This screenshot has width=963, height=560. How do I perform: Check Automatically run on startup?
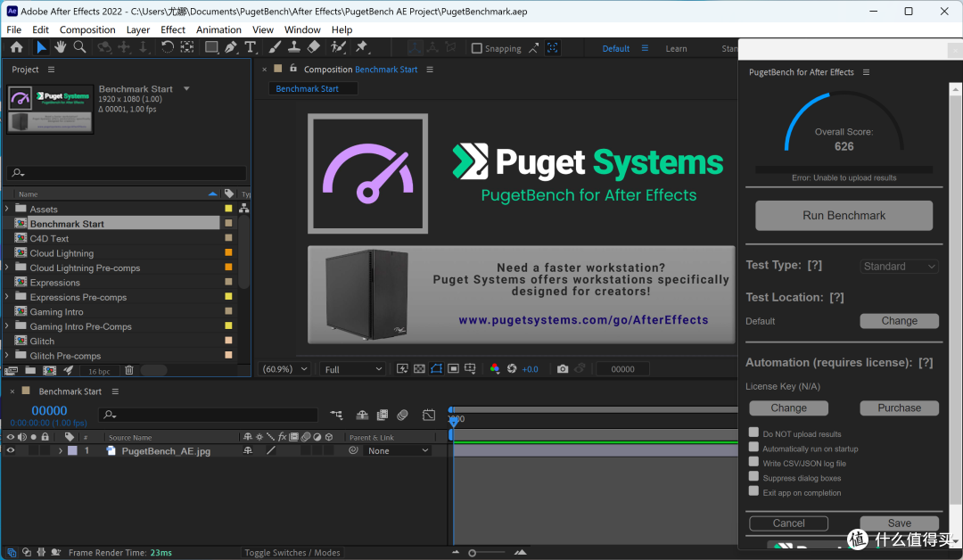click(753, 447)
